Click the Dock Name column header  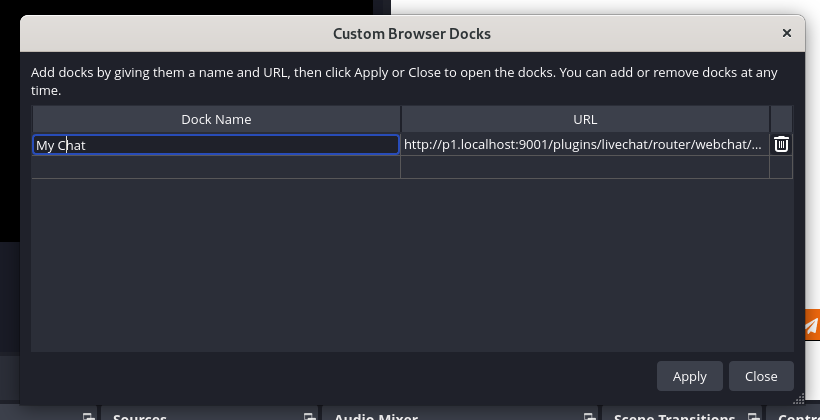tap(216, 119)
